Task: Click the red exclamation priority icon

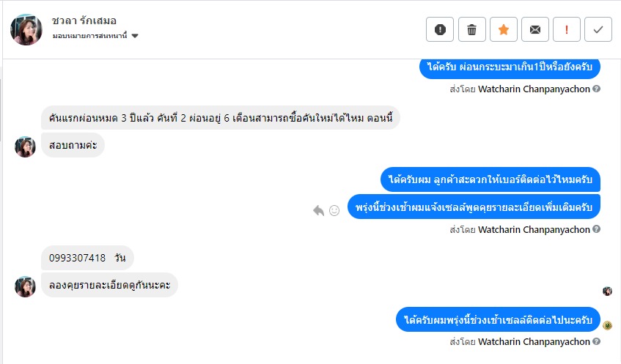Action: [x=567, y=29]
